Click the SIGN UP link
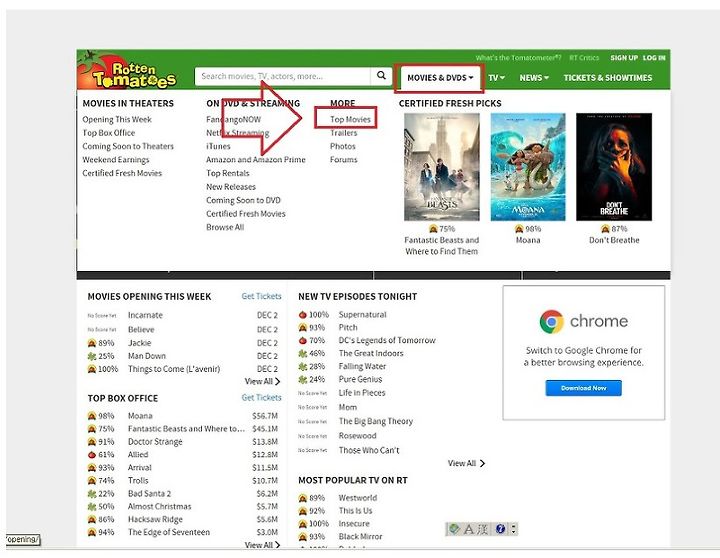Screen dimensions: 720x558 (624, 57)
